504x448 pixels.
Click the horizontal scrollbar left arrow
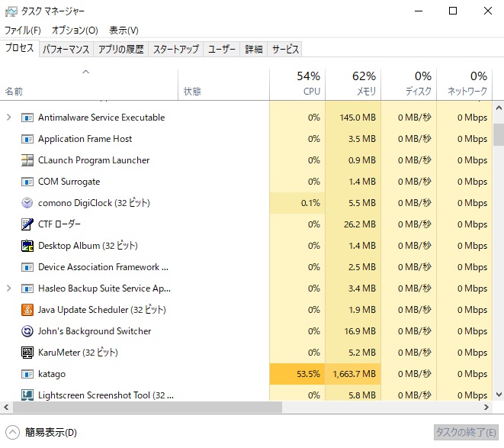point(6,408)
